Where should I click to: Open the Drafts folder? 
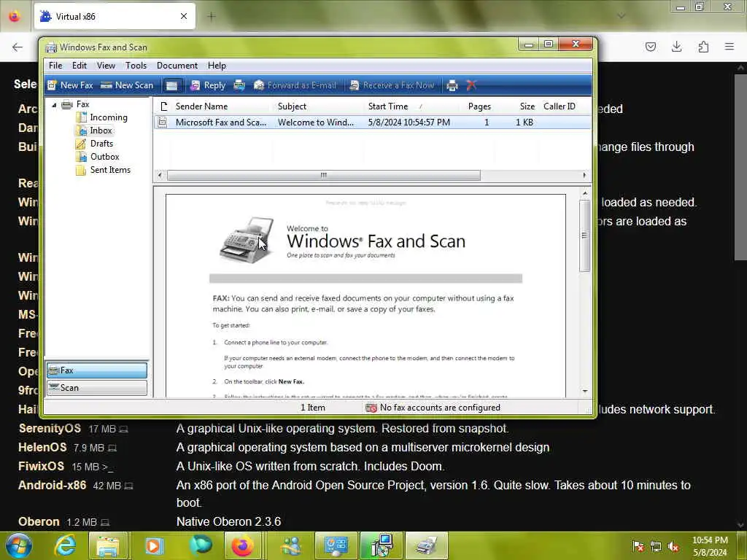101,144
